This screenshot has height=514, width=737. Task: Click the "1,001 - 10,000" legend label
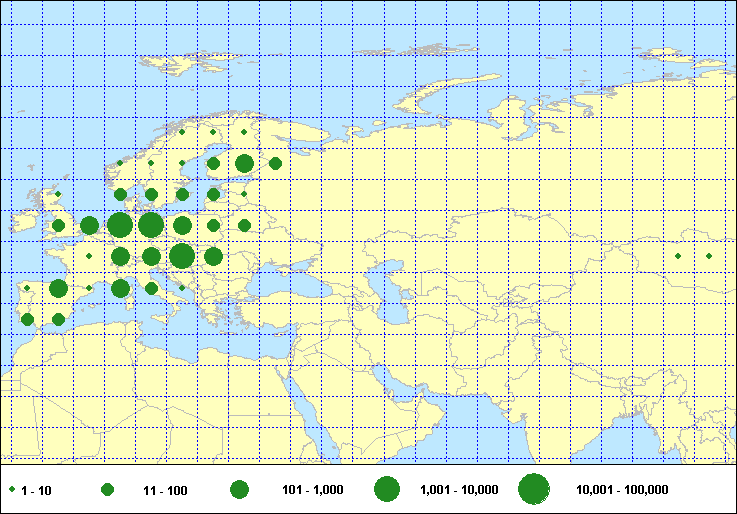(x=459, y=490)
